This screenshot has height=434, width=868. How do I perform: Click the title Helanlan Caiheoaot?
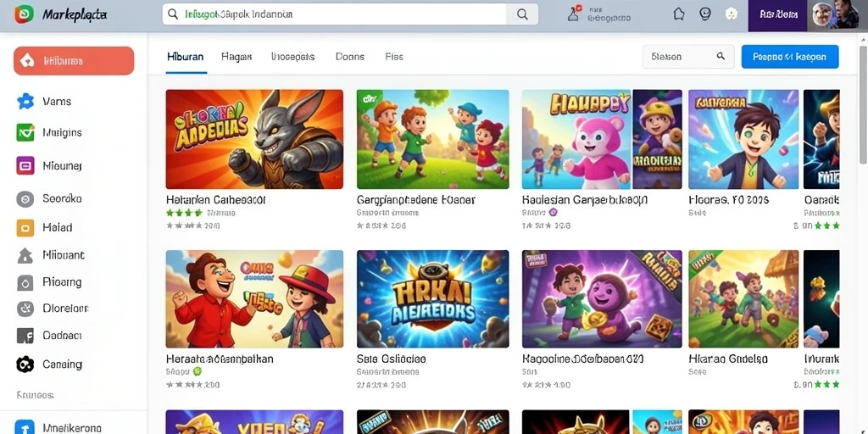pyautogui.click(x=216, y=200)
